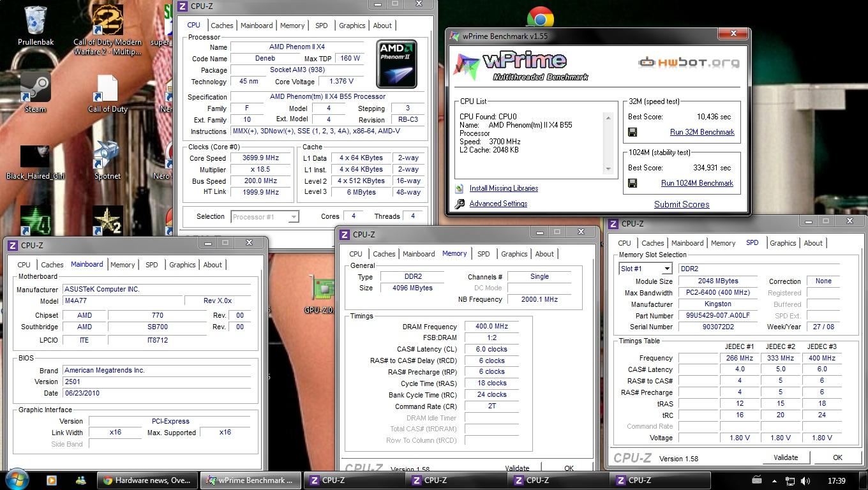The height and width of the screenshot is (490, 868).
Task: Open the volume speaker tray icon
Action: [x=805, y=481]
